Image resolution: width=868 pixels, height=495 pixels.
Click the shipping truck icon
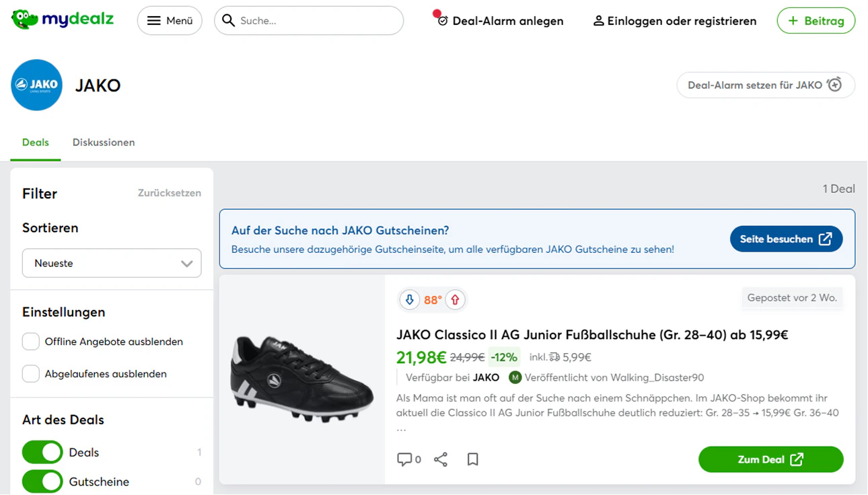[554, 357]
